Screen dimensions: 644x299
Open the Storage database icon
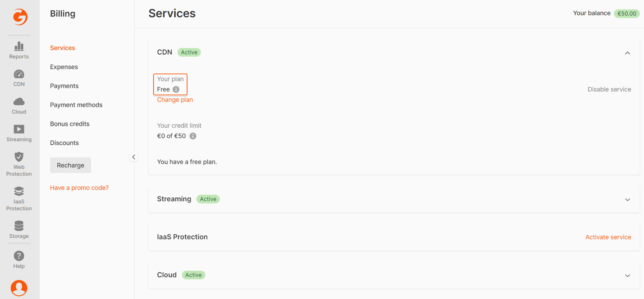(x=19, y=226)
